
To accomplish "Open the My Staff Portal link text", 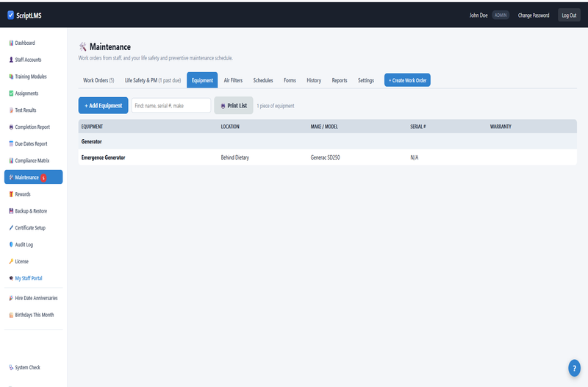I will click(29, 278).
